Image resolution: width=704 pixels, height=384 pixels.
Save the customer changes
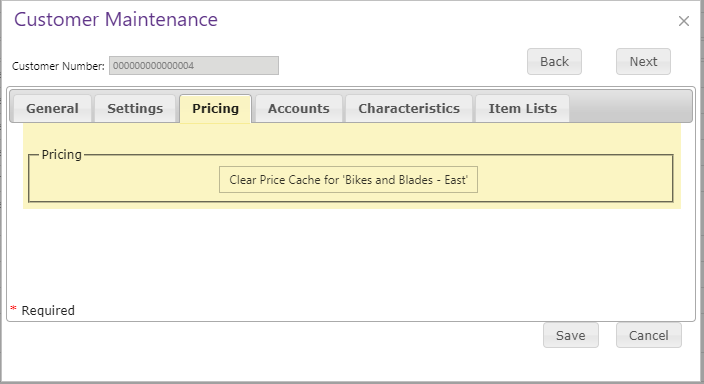tap(571, 335)
